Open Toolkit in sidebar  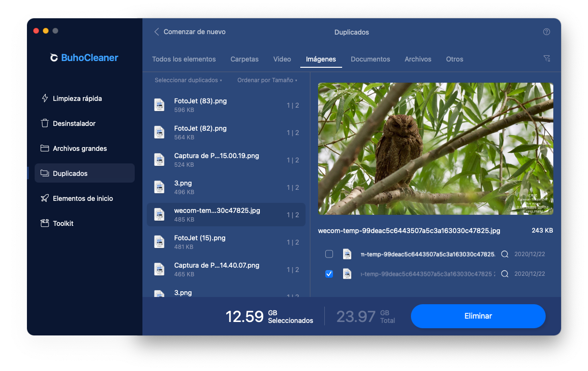click(x=85, y=223)
